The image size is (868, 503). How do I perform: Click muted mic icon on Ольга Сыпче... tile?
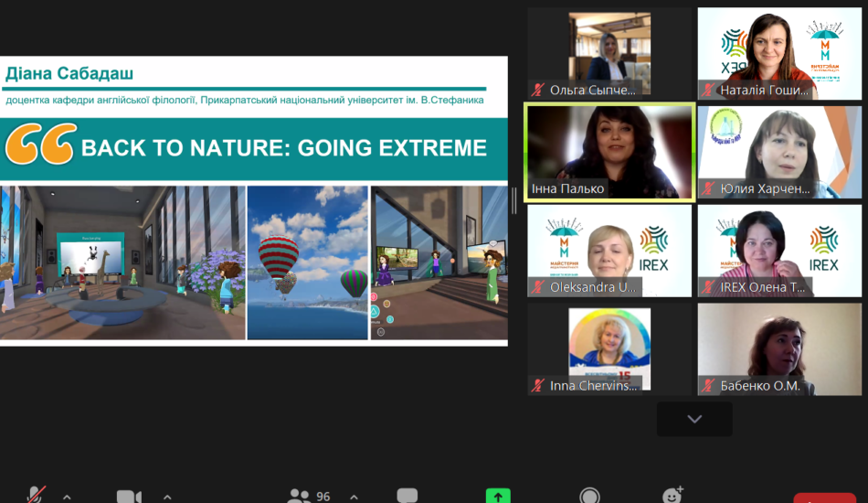click(537, 90)
